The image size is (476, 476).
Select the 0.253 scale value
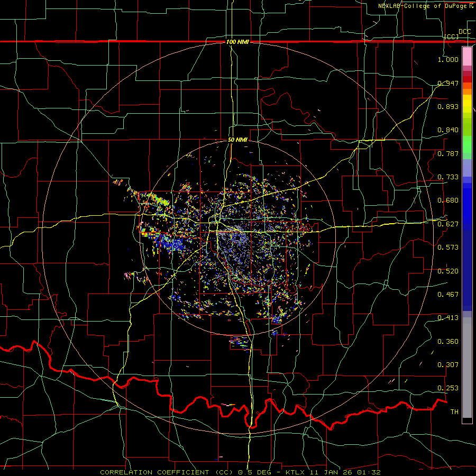[x=448, y=388]
